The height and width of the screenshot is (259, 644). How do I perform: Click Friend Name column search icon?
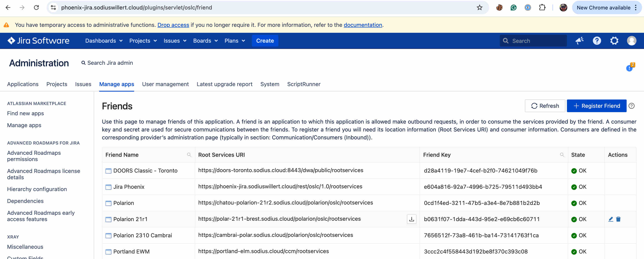coord(189,155)
